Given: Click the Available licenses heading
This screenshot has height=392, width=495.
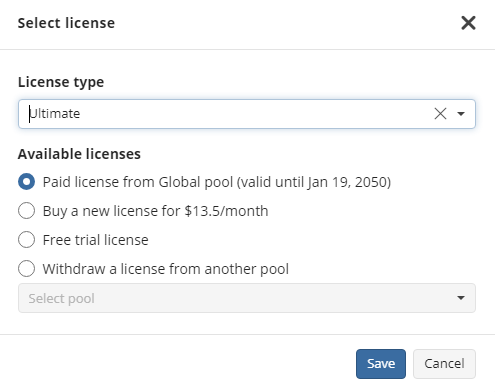Looking at the screenshot, I should (79, 154).
